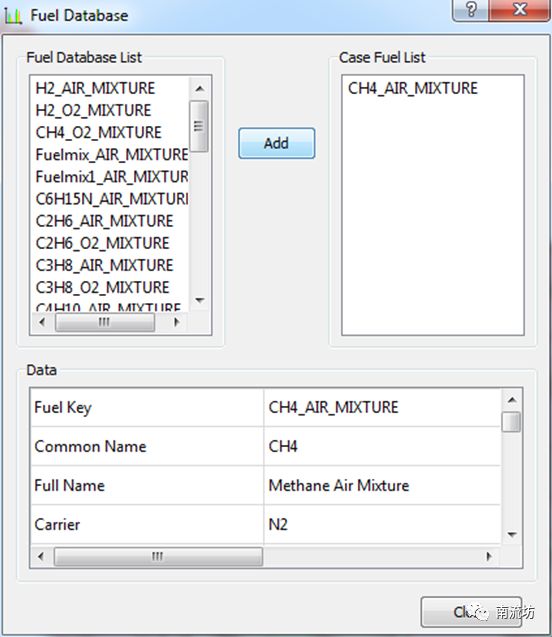Select CH4_O2_MIXTURE in the database list
This screenshot has width=552, height=637.
click(99, 132)
